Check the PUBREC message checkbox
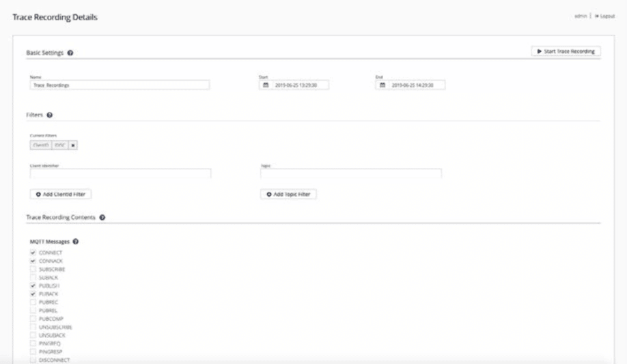The image size is (627, 364). pos(33,302)
